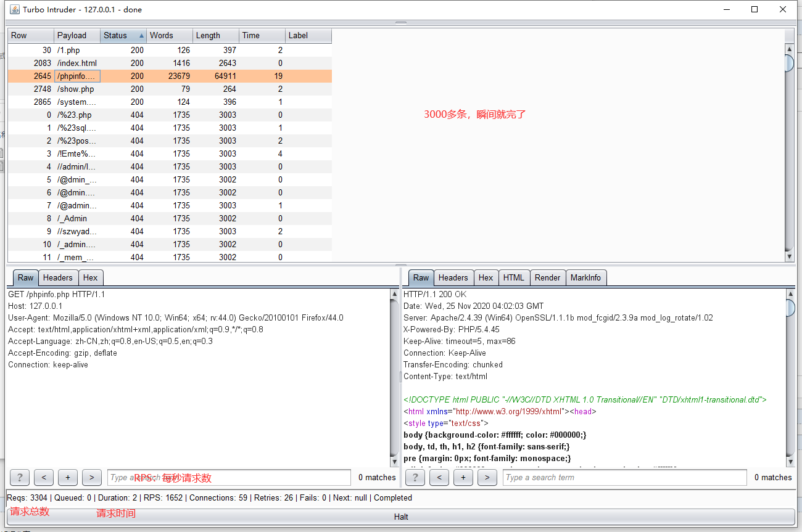Select the /_Admin result row
This screenshot has width=802, height=532.
click(x=170, y=218)
